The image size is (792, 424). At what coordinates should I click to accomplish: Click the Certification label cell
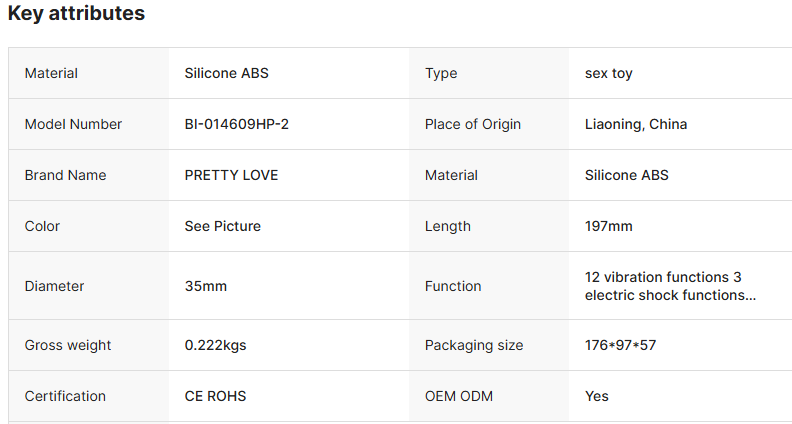click(x=65, y=396)
